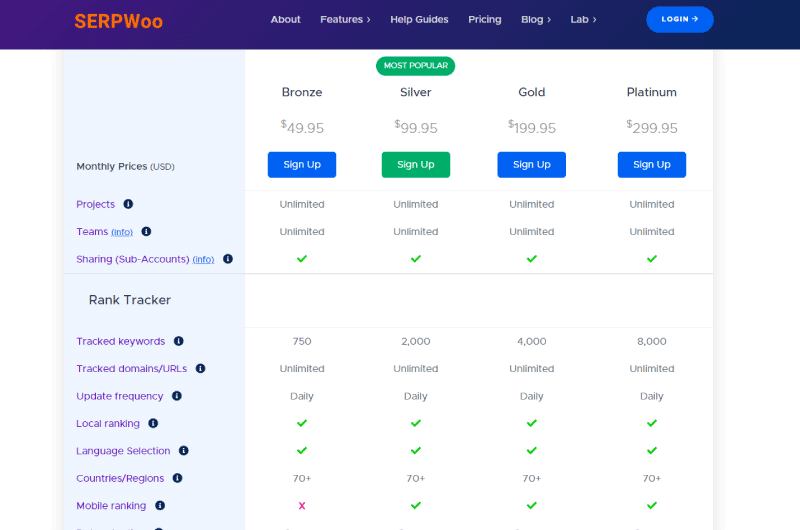Click info icon beside Tracked domains/URLs
This screenshot has height=530, width=800.
(x=201, y=369)
